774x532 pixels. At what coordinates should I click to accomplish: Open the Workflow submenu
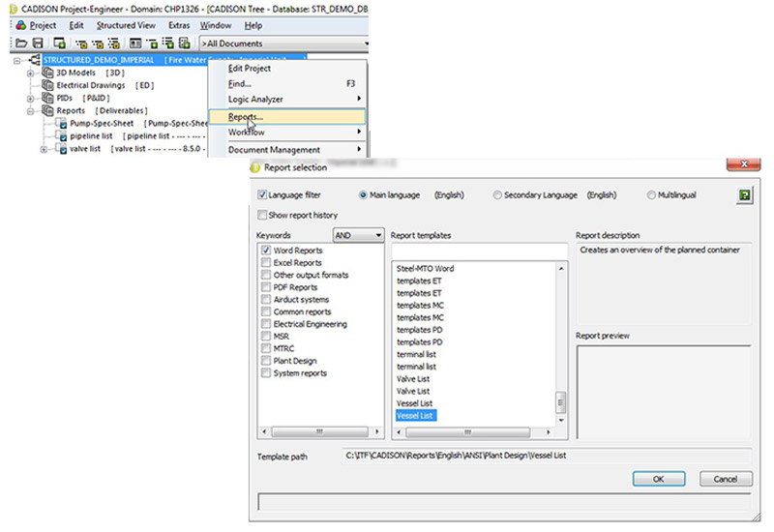(287, 133)
